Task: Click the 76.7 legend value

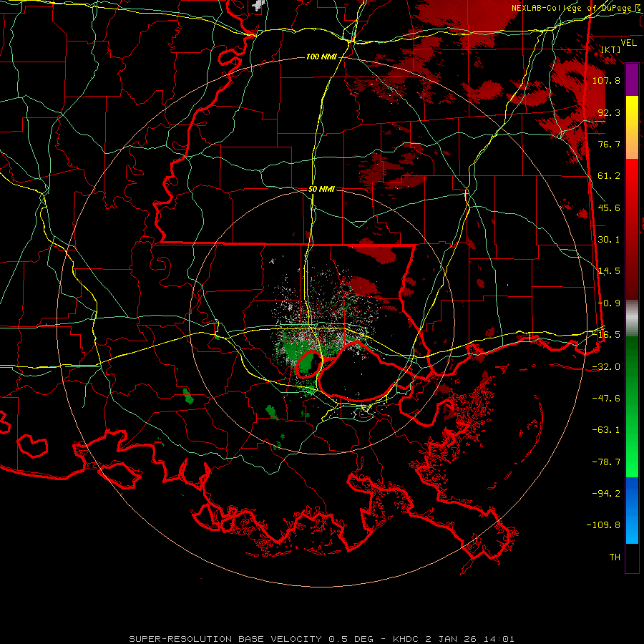Action: click(609, 144)
